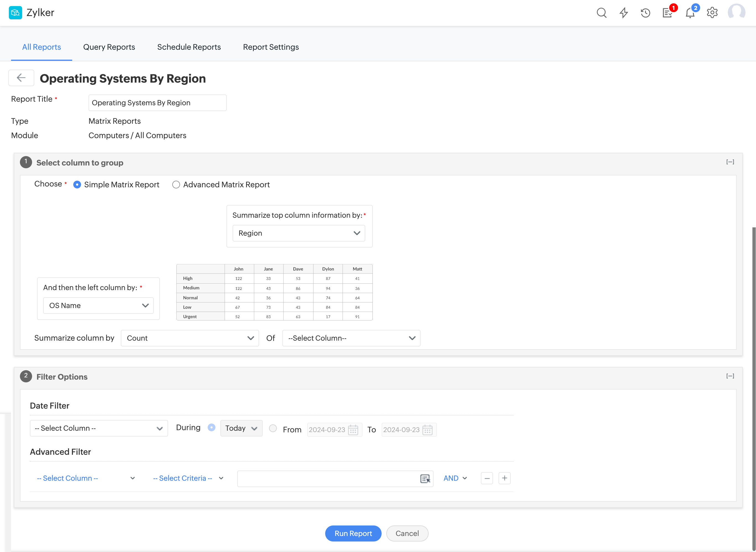Open the From date calendar picker icon
The height and width of the screenshot is (552, 756).
353,430
